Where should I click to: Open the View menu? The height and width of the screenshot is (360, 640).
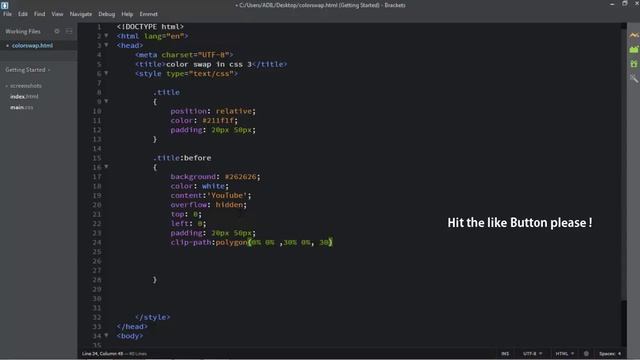click(57, 14)
